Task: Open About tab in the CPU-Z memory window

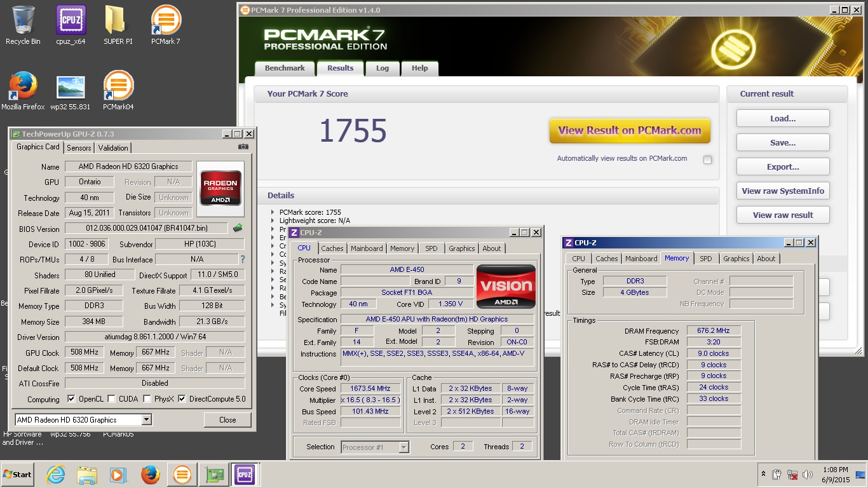Action: 766,259
